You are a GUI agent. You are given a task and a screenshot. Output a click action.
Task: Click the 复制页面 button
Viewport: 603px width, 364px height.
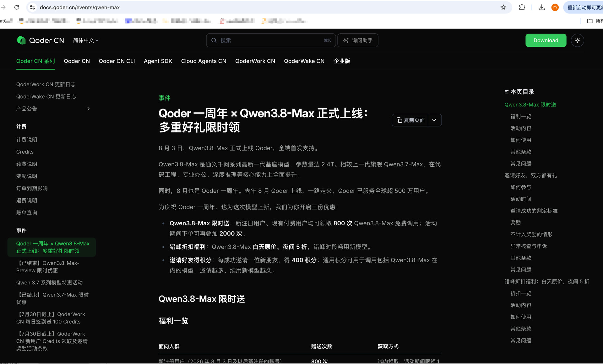click(x=410, y=120)
